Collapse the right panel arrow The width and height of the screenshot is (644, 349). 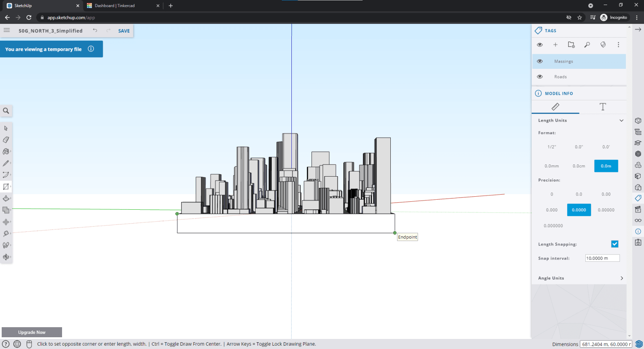point(638,29)
